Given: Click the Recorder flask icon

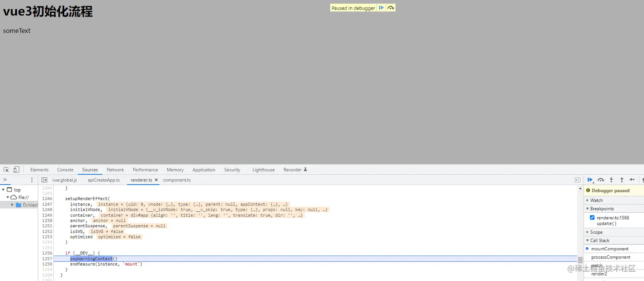Looking at the screenshot, I should 305,170.
